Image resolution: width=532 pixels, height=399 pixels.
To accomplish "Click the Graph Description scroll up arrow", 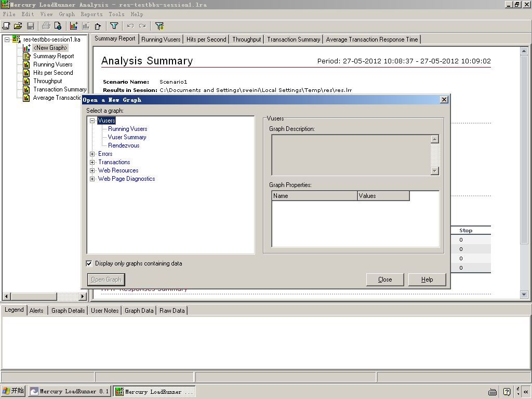I will point(435,139).
